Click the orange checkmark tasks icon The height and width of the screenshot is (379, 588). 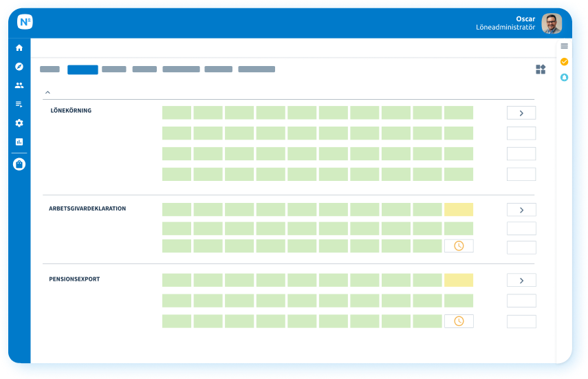pyautogui.click(x=564, y=61)
